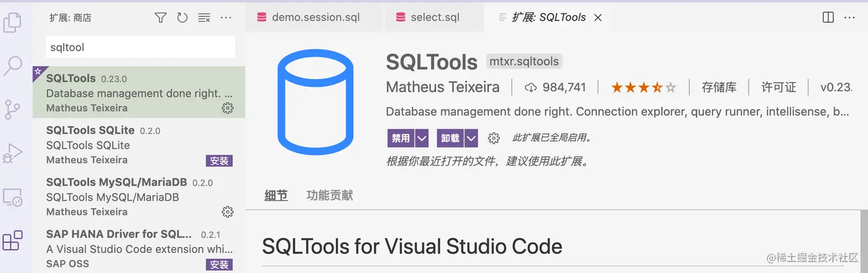Clear extension search results icon
This screenshot has height=273, width=868.
204,18
